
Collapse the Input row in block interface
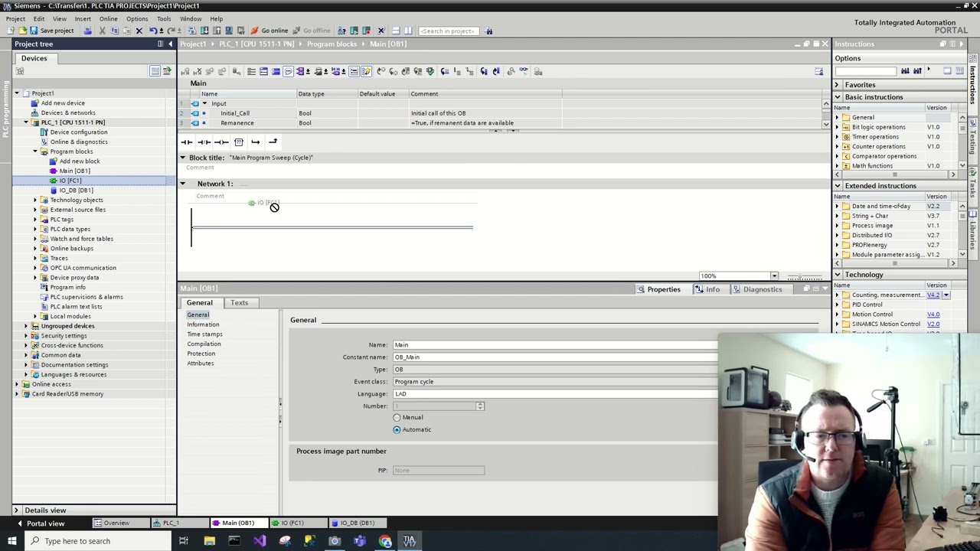204,103
